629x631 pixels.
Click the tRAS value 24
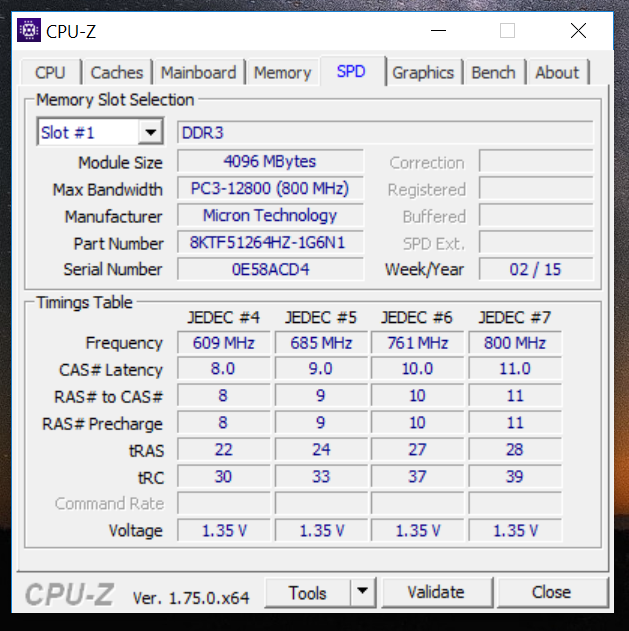click(x=321, y=450)
